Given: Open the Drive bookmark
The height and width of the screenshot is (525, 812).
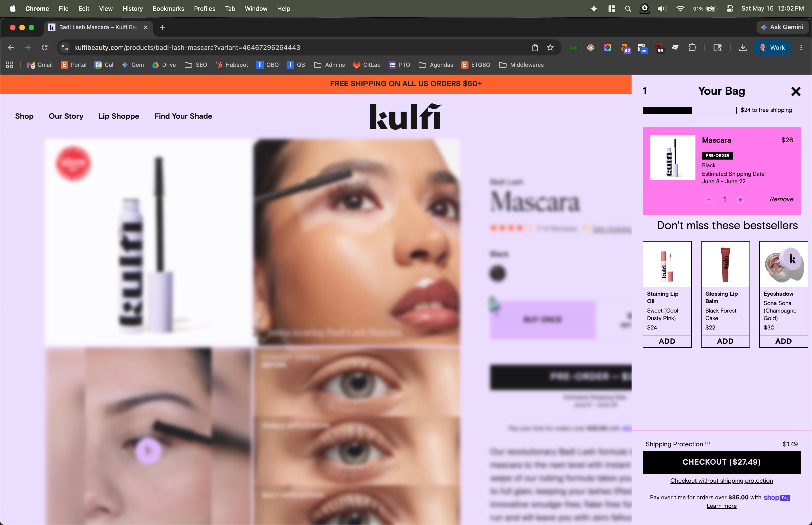Looking at the screenshot, I should pyautogui.click(x=164, y=65).
